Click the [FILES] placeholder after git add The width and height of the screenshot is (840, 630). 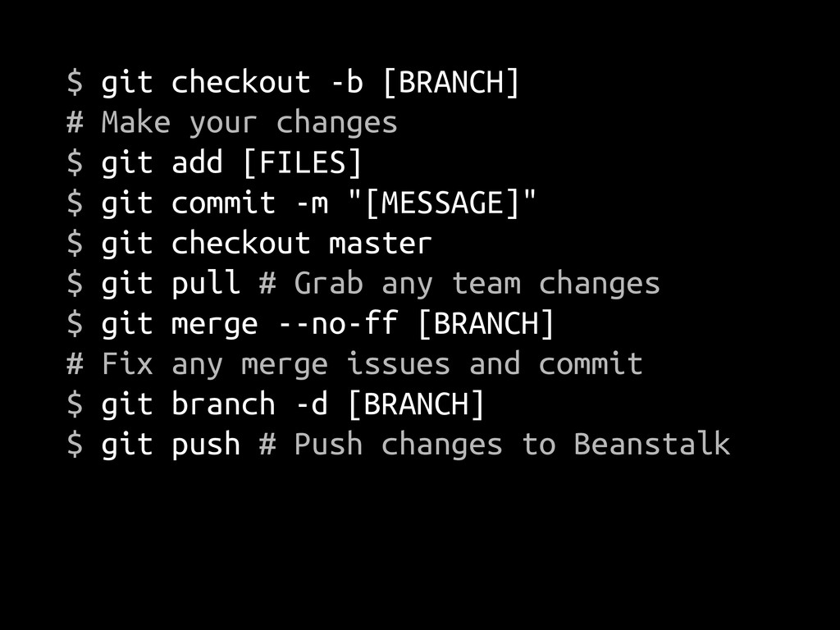tap(304, 163)
